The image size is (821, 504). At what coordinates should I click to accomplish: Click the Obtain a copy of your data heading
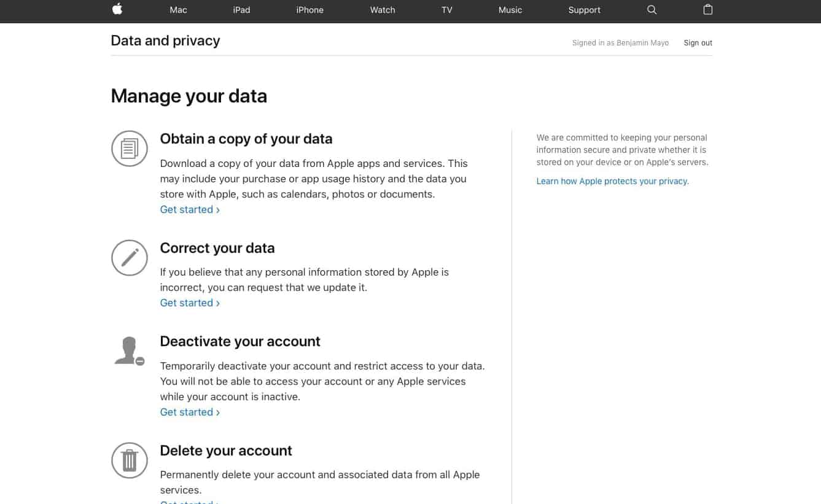[246, 139]
